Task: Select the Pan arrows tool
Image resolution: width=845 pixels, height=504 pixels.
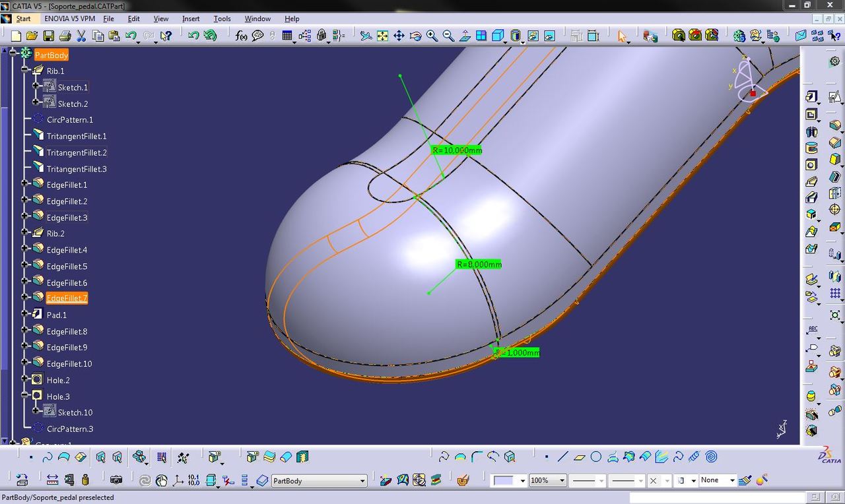Action: pos(399,36)
